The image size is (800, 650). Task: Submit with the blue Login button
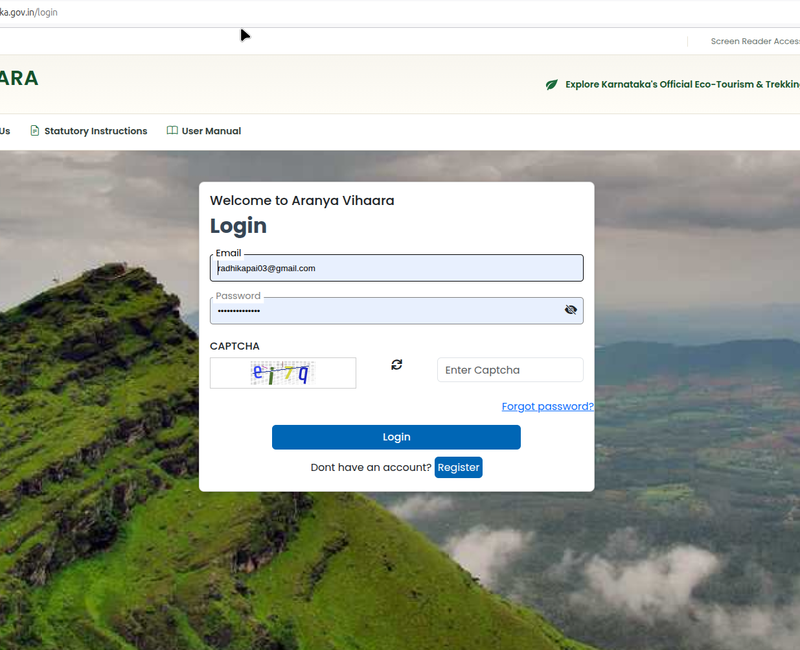[x=396, y=437]
